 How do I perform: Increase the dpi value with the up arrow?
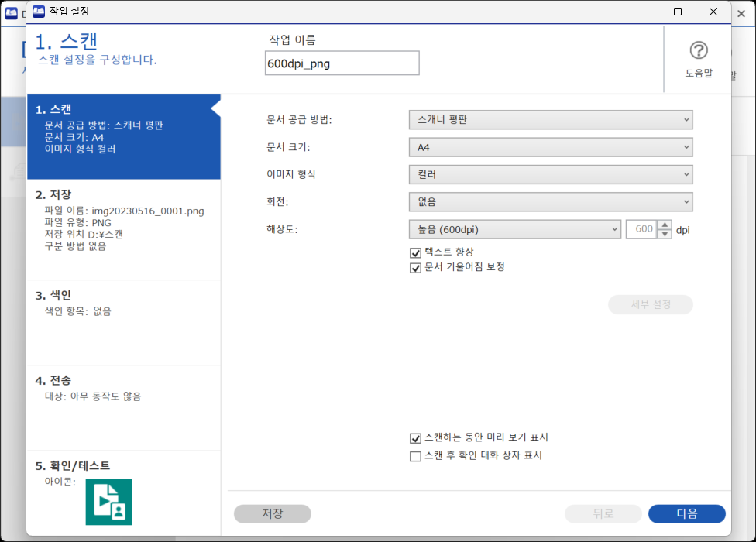(665, 225)
